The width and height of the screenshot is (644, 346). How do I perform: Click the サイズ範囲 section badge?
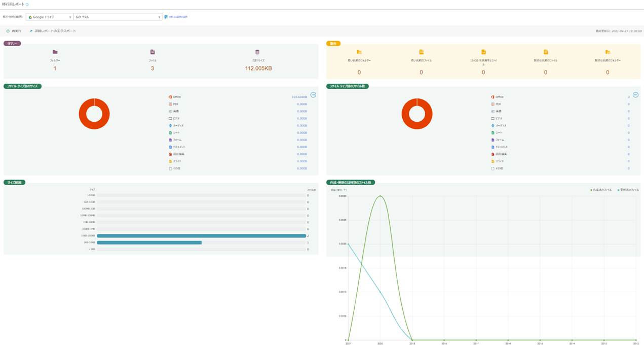15,182
